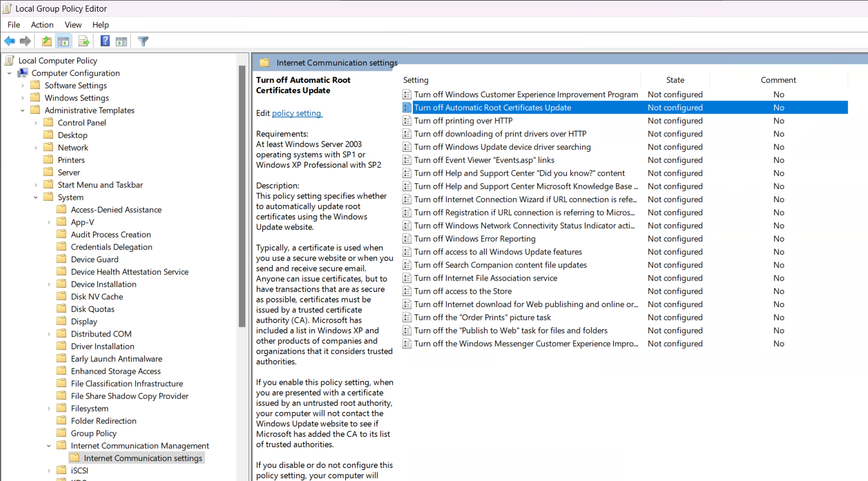Sort by the State column header

point(675,80)
